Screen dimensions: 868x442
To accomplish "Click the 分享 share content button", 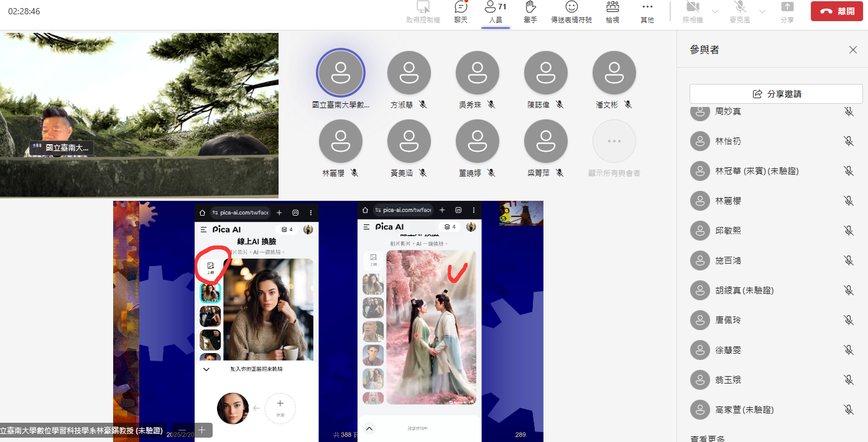I will coord(787,12).
